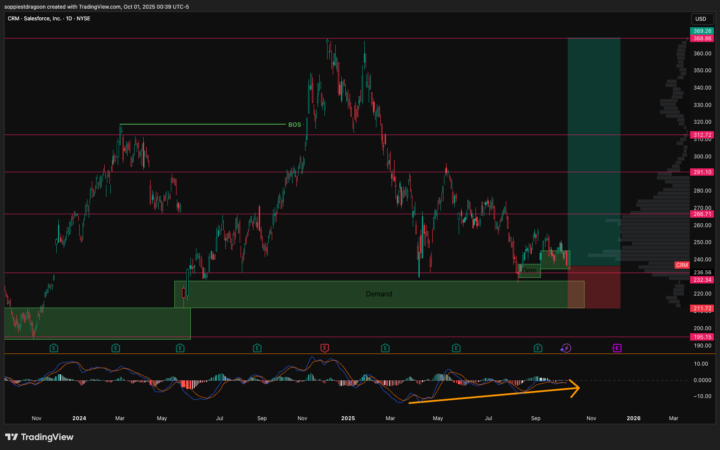Open the USD currency selector

tap(700, 19)
